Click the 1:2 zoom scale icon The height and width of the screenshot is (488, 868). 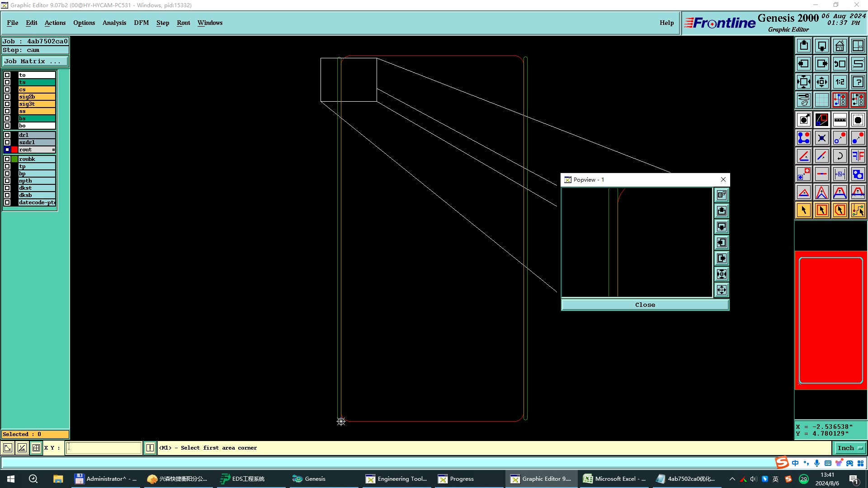(840, 82)
